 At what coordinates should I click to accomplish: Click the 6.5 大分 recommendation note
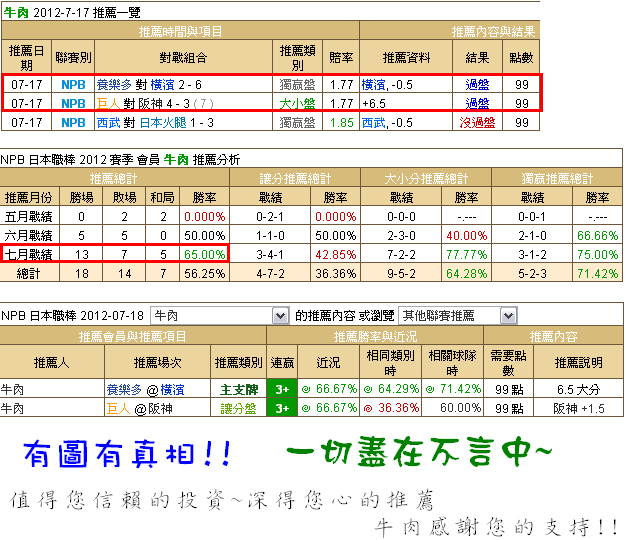(578, 390)
